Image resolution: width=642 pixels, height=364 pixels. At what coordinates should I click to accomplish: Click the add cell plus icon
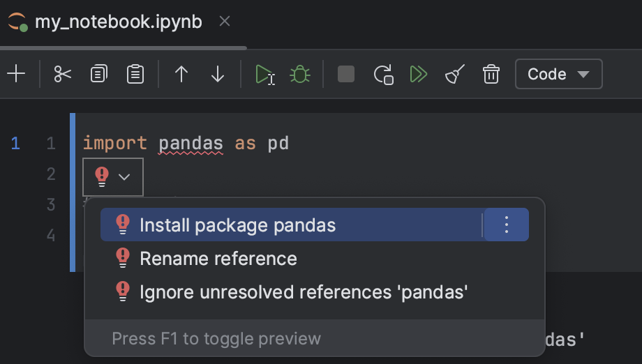tap(15, 74)
